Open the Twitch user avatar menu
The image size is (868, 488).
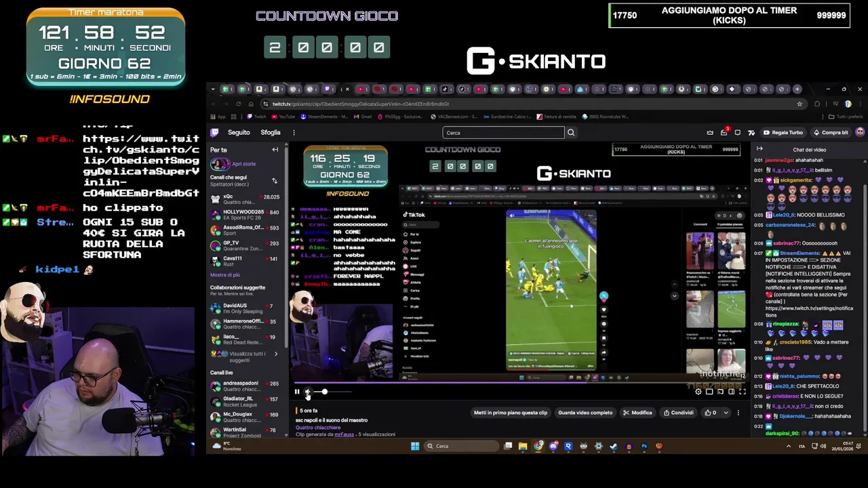coord(860,133)
